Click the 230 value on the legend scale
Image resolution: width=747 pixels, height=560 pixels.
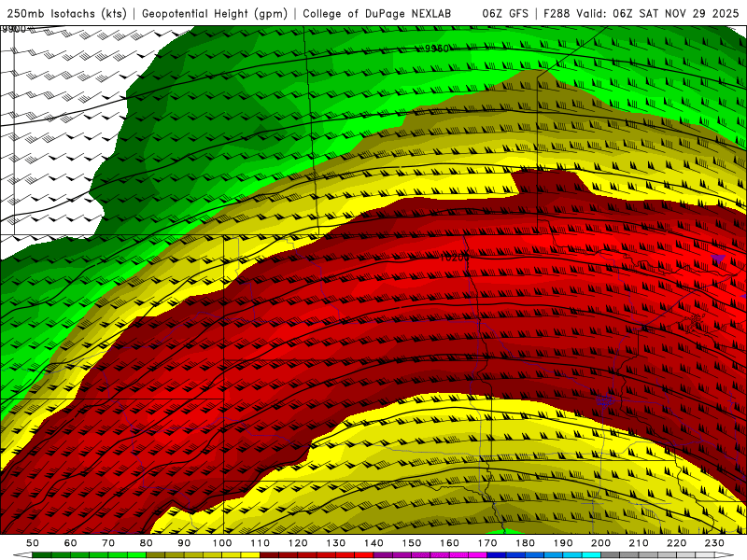(714, 543)
